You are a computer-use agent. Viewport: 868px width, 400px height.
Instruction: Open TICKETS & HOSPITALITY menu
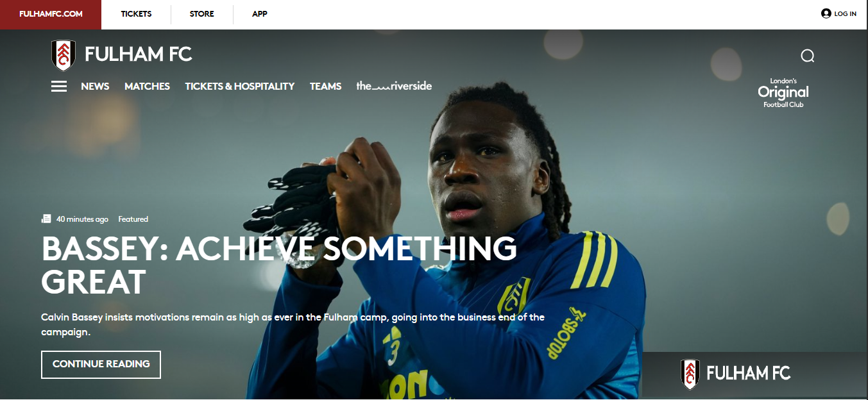click(x=240, y=86)
